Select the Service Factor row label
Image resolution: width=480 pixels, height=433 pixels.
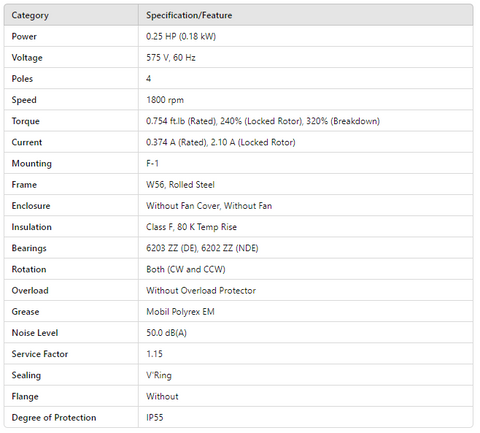point(40,354)
